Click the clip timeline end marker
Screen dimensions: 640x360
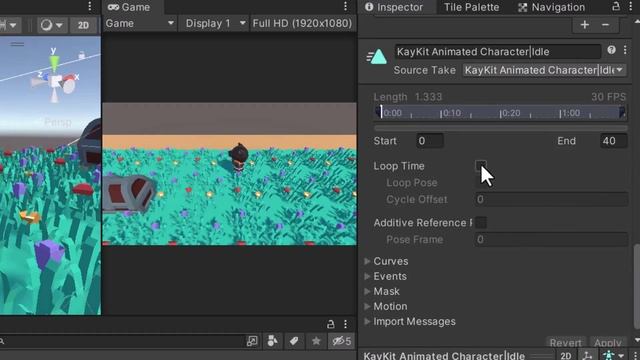pos(622,112)
